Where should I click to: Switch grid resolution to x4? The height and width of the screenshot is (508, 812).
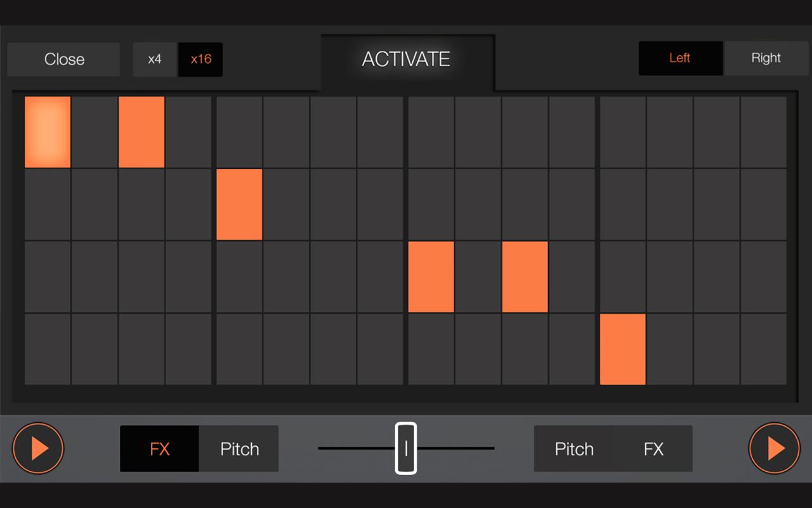point(155,60)
